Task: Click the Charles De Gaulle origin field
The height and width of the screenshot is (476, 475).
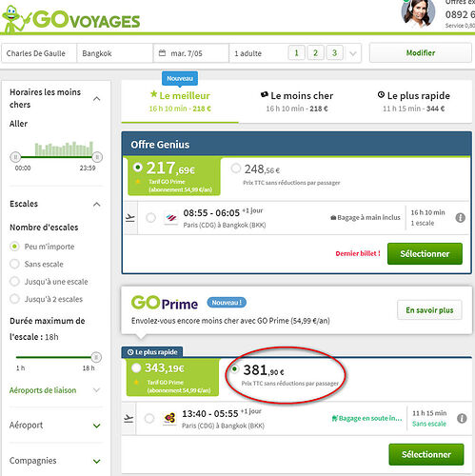Action: tap(39, 53)
